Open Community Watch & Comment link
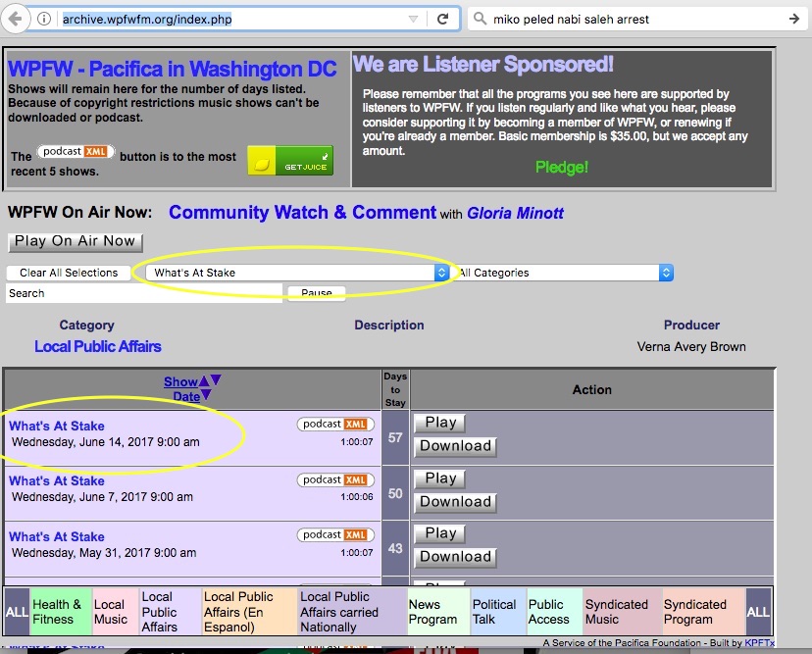This screenshot has width=812, height=654. pos(302,213)
